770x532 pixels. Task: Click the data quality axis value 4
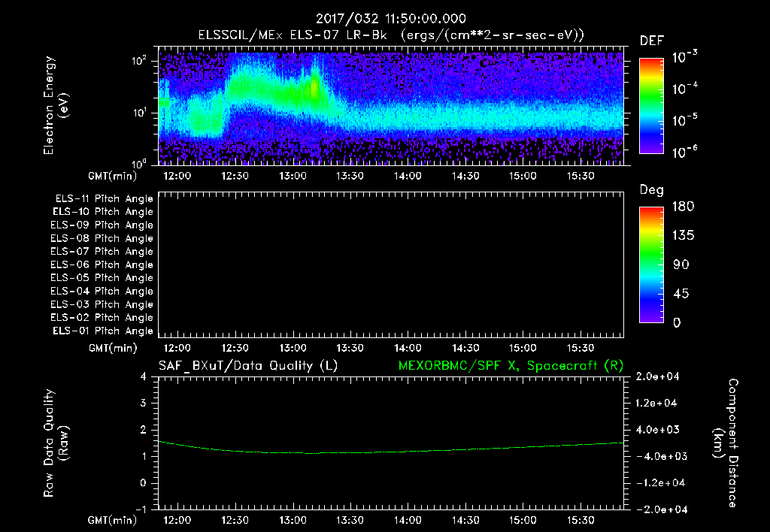[x=143, y=376]
